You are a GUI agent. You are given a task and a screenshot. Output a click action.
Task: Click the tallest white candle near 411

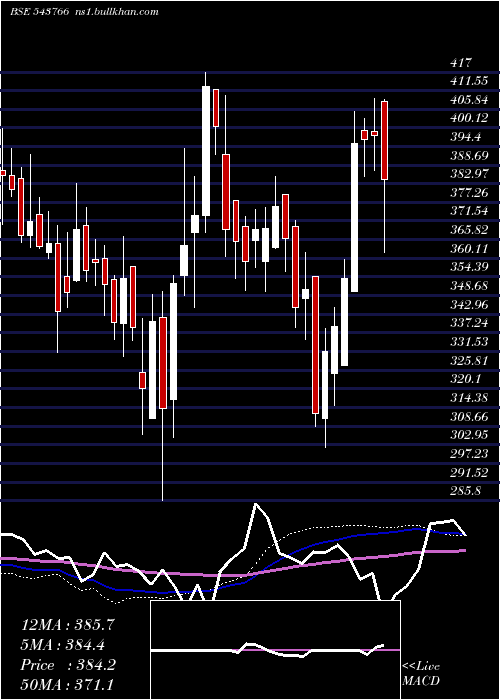coord(205,151)
